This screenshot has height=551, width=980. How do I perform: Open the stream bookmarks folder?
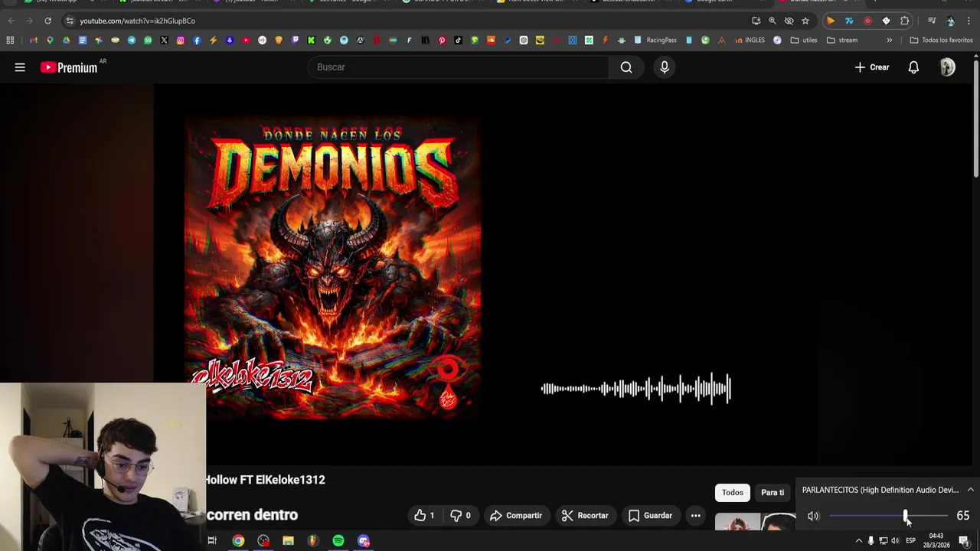[x=842, y=40]
